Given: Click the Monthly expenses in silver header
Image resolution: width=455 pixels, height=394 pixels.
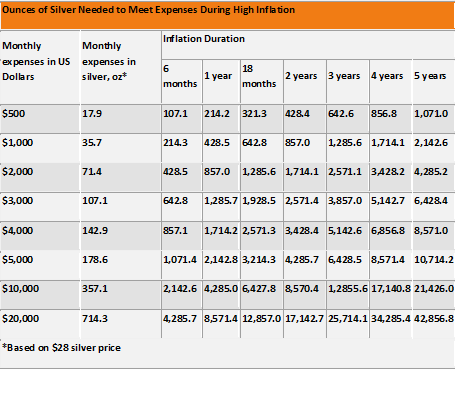Looking at the screenshot, I should (x=109, y=61).
